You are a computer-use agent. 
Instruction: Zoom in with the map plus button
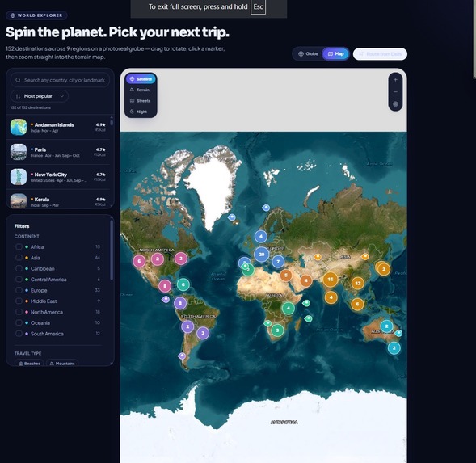(x=395, y=80)
